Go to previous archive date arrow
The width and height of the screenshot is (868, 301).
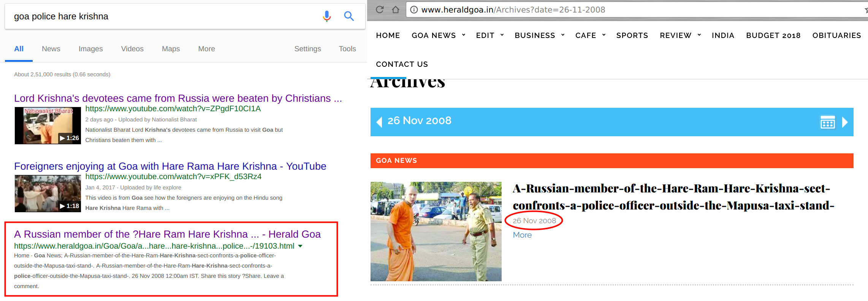click(x=379, y=122)
